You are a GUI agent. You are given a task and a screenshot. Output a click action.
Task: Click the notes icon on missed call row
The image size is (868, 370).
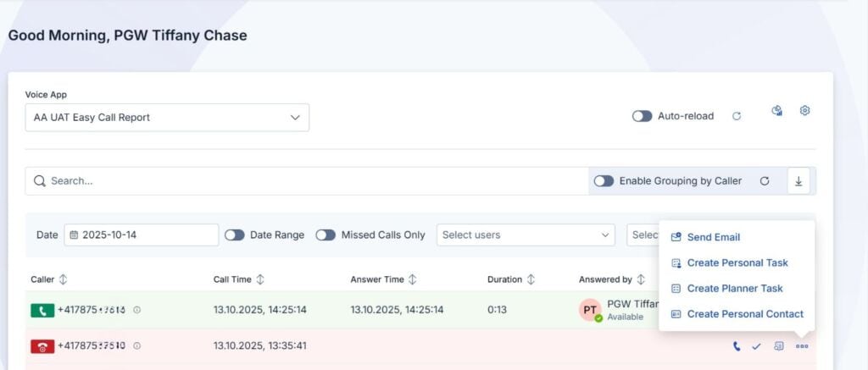pyautogui.click(x=779, y=347)
